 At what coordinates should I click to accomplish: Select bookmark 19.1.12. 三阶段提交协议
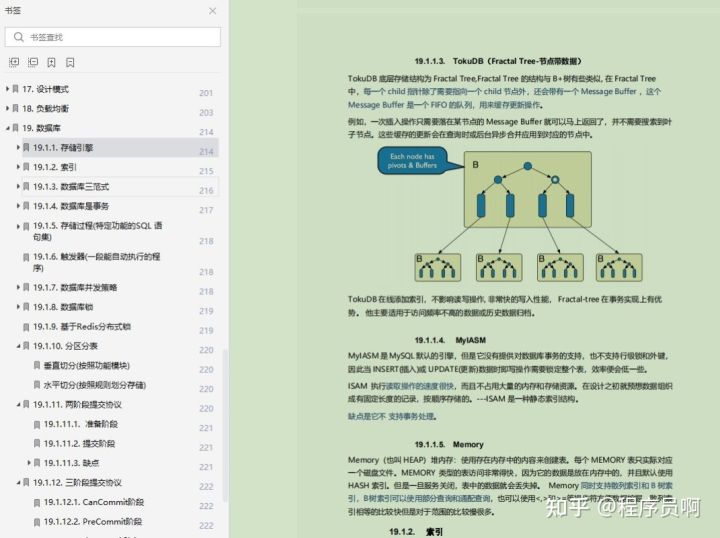(x=77, y=482)
